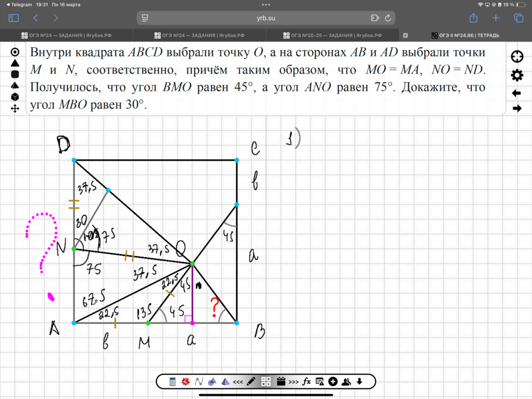Click the download arrow icon
532x399 pixels.
[360, 381]
